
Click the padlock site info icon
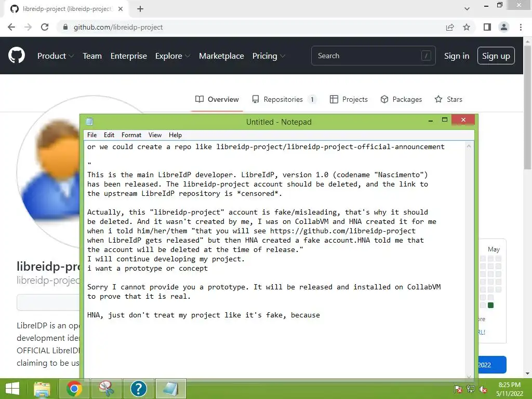[65, 27]
